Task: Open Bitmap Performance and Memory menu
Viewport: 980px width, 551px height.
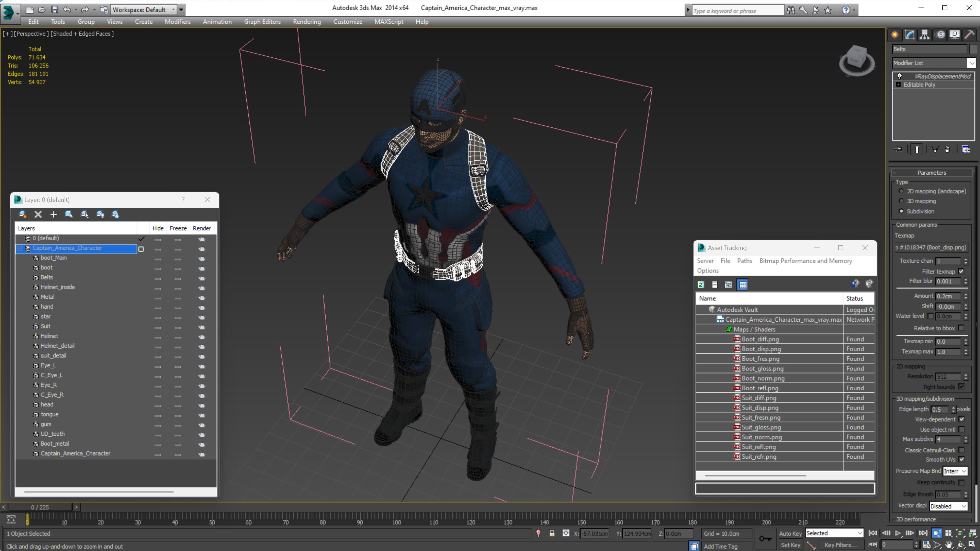Action: (x=806, y=261)
